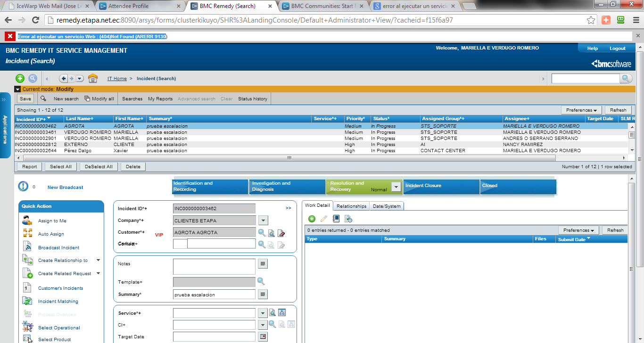Select incident row INC000000003461
Image resolution: width=644 pixels, height=343 pixels.
(x=322, y=132)
